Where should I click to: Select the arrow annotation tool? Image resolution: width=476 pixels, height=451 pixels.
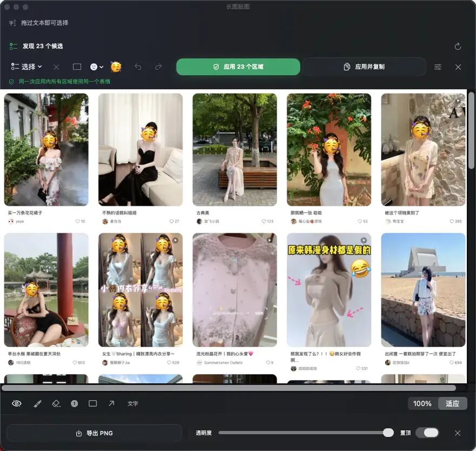(x=111, y=403)
